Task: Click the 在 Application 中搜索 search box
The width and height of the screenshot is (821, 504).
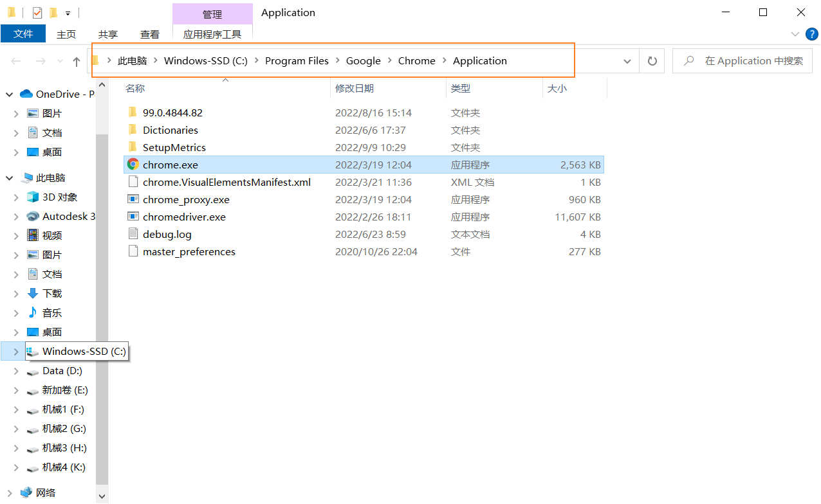Action: [x=743, y=61]
